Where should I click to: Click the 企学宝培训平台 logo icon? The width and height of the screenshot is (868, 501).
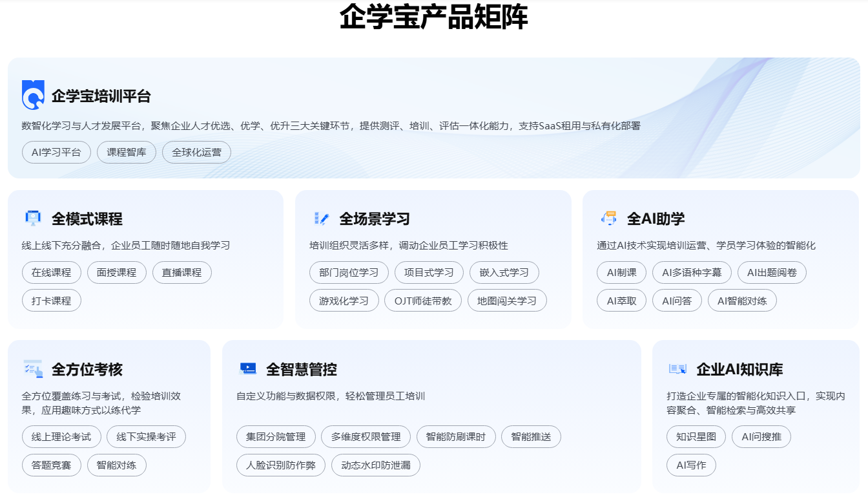(33, 95)
